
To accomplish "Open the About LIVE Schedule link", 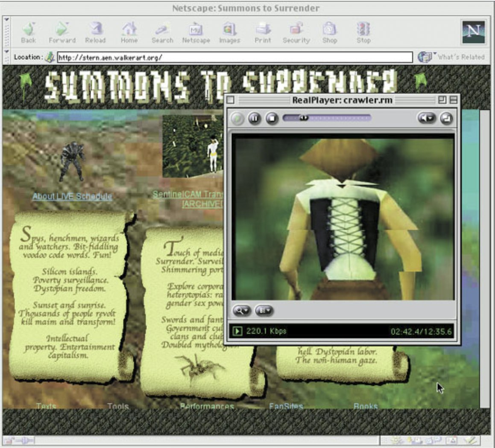I will [72, 196].
